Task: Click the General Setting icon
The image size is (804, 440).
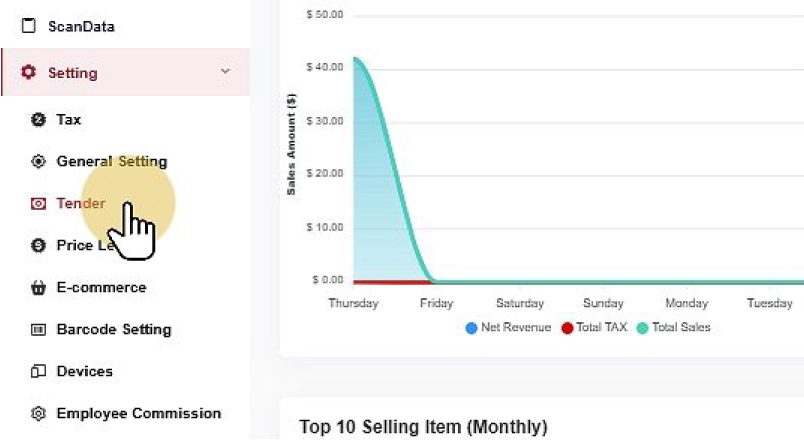Action: point(39,162)
